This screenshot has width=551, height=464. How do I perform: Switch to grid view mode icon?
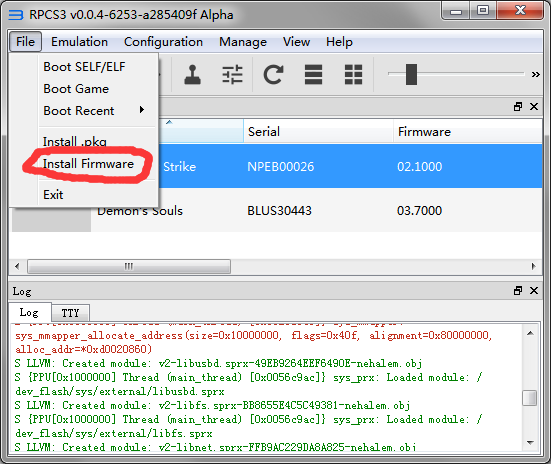[x=353, y=75]
